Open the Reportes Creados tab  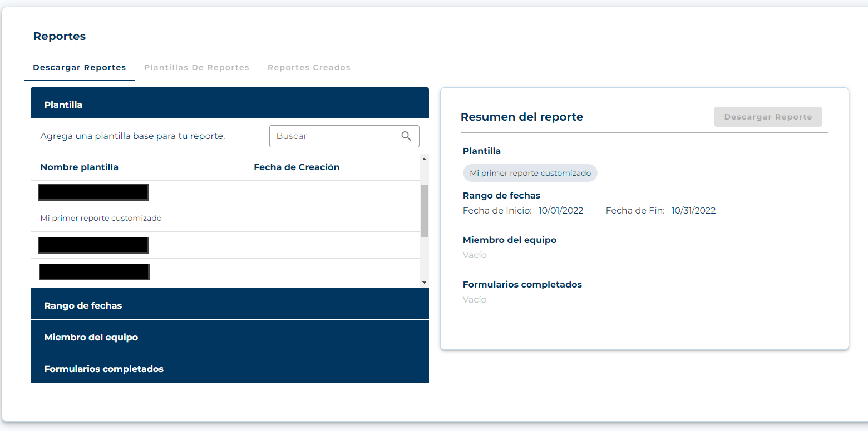[x=309, y=67]
